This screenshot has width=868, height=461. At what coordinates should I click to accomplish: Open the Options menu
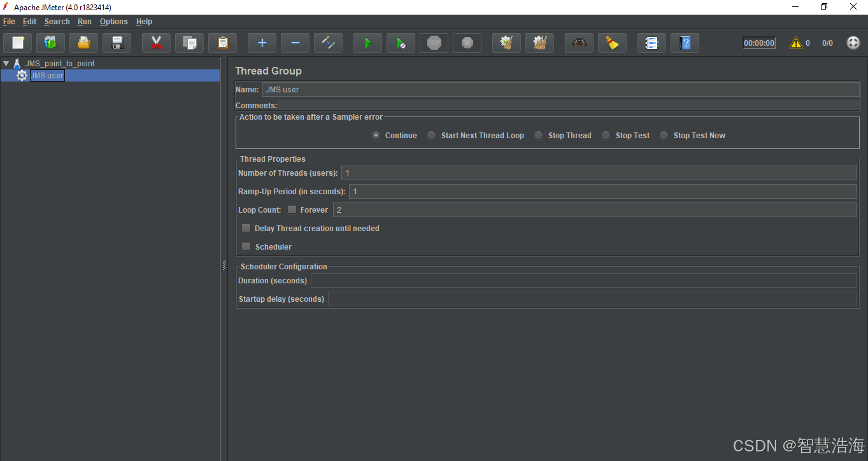[x=113, y=22]
